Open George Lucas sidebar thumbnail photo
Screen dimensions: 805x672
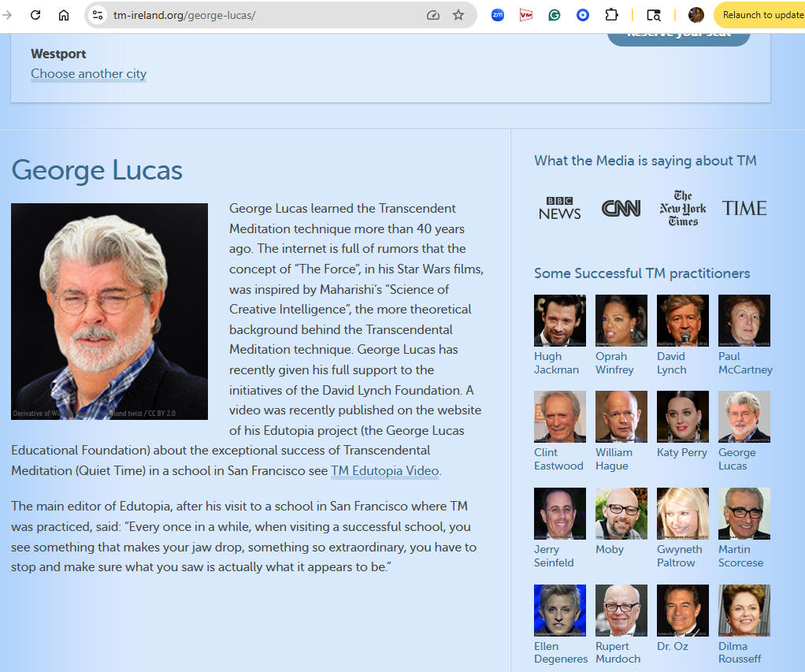pos(744,417)
